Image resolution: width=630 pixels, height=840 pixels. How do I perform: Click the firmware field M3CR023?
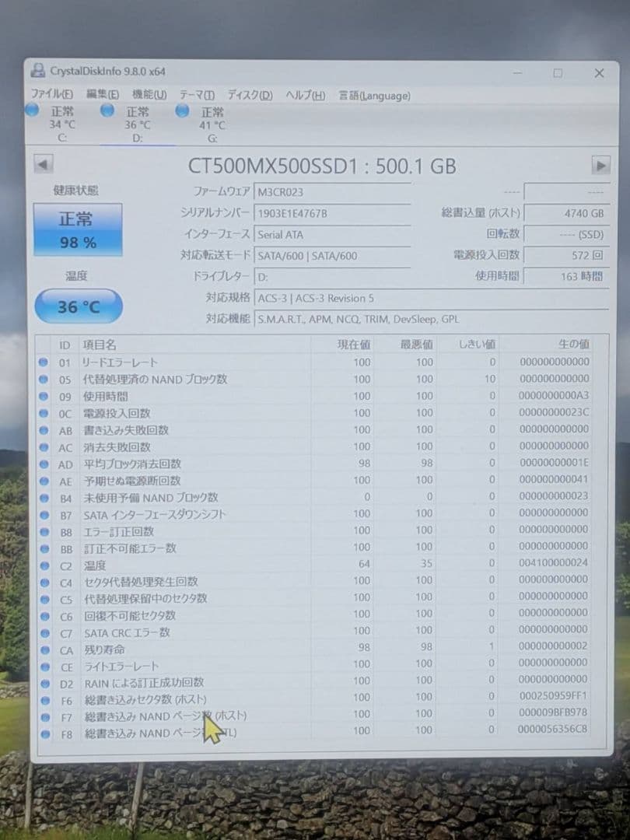tap(332, 192)
